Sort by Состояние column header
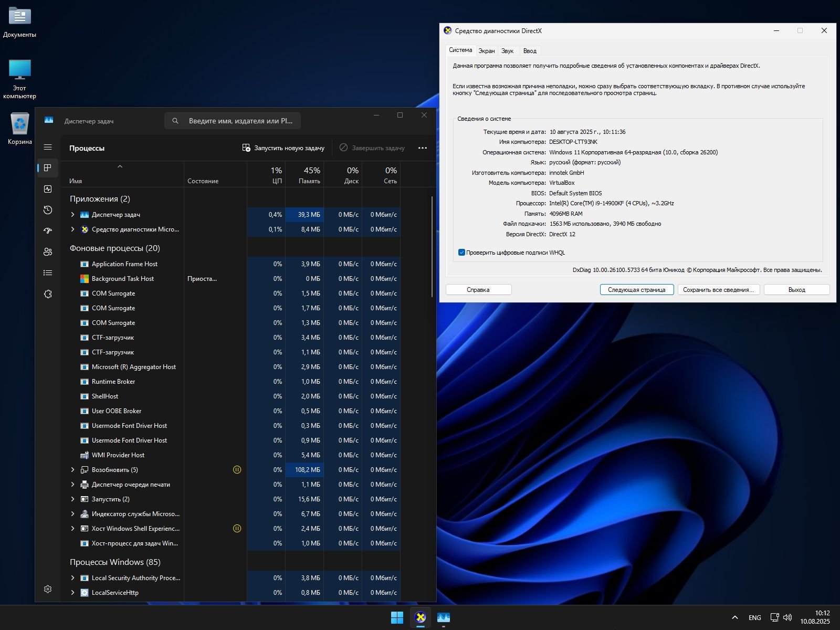 click(x=215, y=174)
